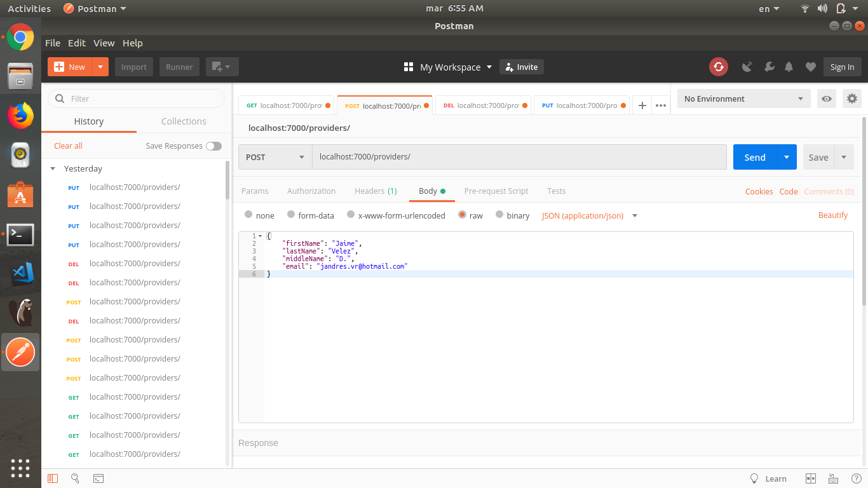This screenshot has height=488, width=868.
Task: Open Terminal from the dock
Action: (20, 234)
